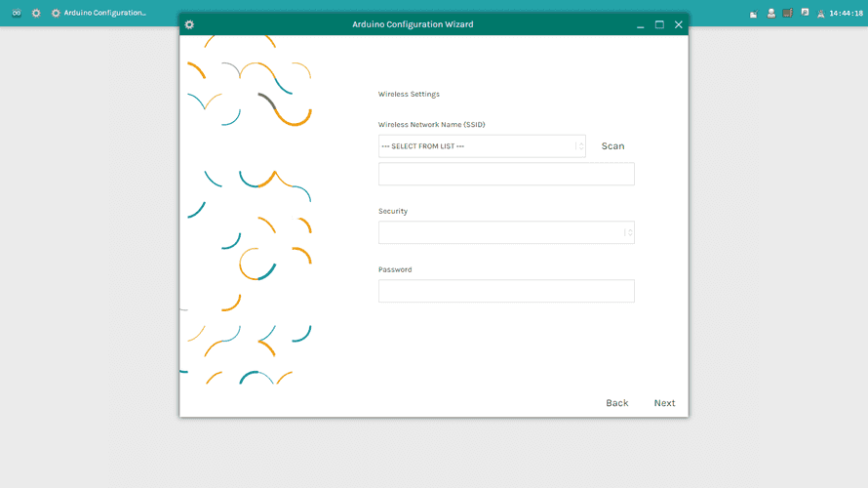Go to the Next wizard page
The height and width of the screenshot is (488, 868).
[x=664, y=403]
